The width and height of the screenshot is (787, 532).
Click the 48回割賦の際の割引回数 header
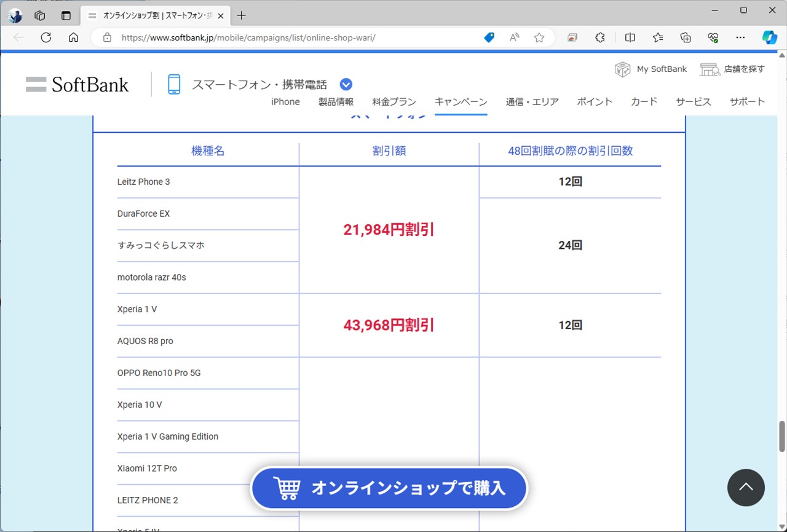[x=571, y=151]
